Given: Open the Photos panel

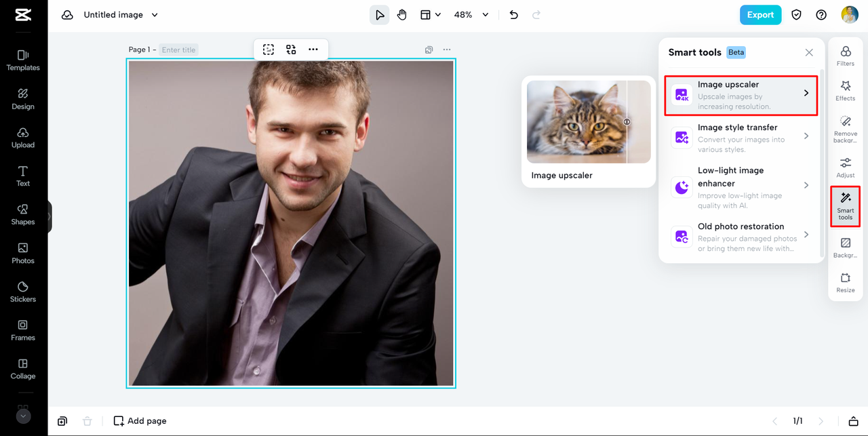Looking at the screenshot, I should click(23, 254).
